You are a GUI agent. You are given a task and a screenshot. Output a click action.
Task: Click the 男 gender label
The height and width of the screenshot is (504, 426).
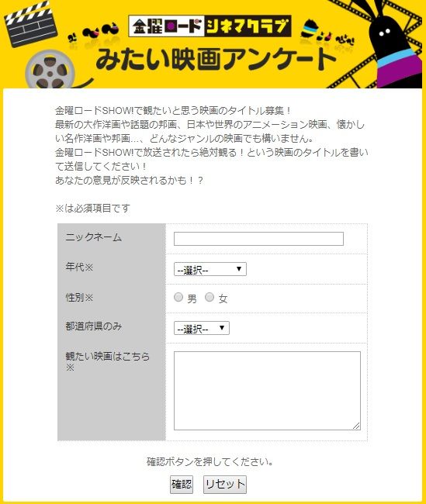[x=192, y=299]
